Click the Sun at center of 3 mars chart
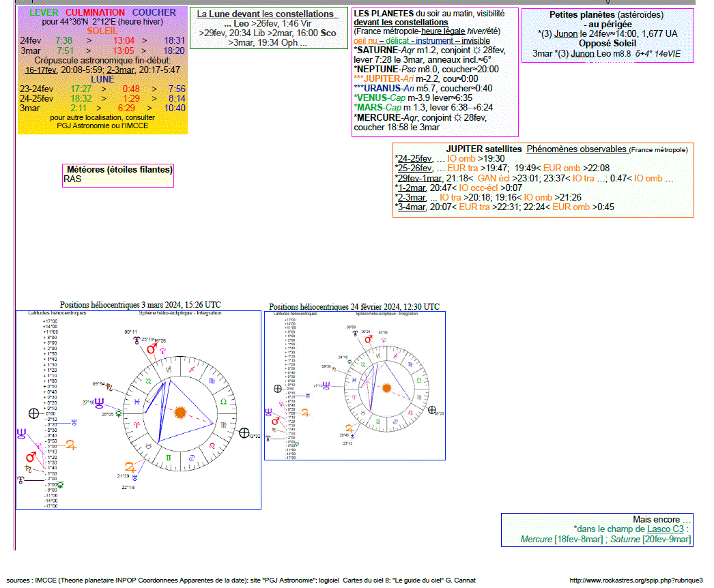The height and width of the screenshot is (588, 714). tap(180, 412)
